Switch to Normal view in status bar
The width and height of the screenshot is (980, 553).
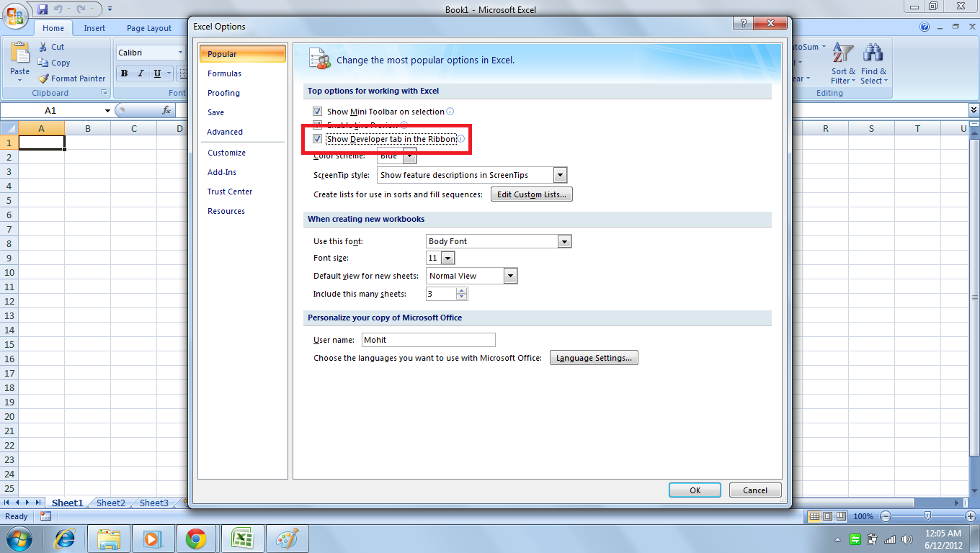coord(814,516)
